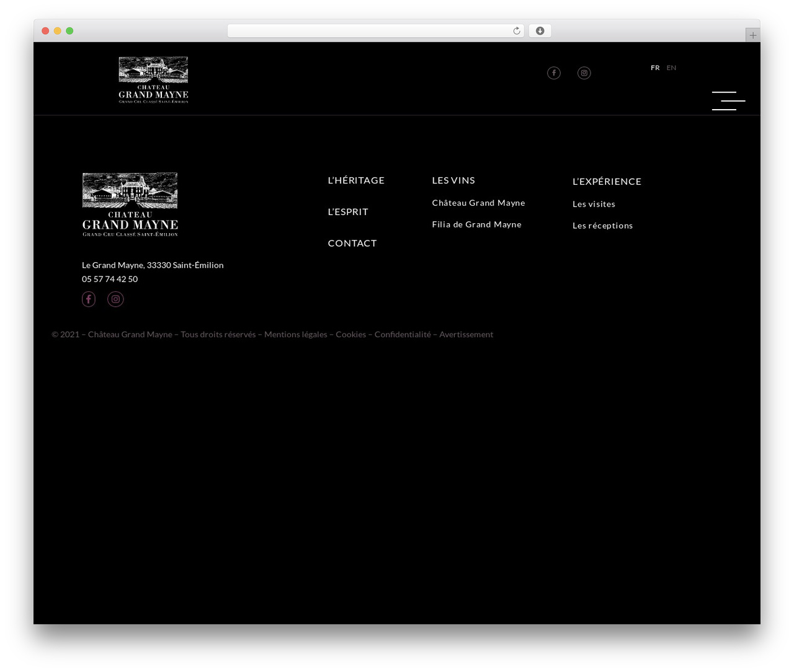Image resolution: width=794 pixels, height=672 pixels.
Task: Click the header Instagram icon
Action: click(584, 73)
